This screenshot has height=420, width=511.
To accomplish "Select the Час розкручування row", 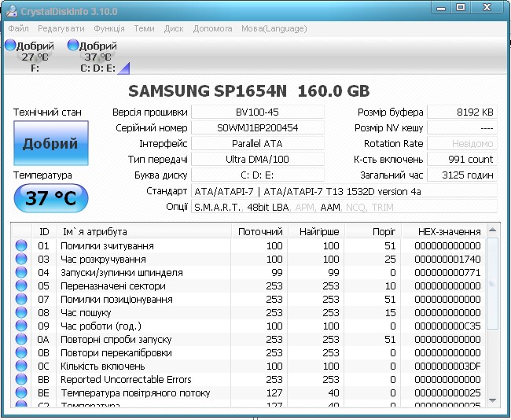I will coord(249,259).
